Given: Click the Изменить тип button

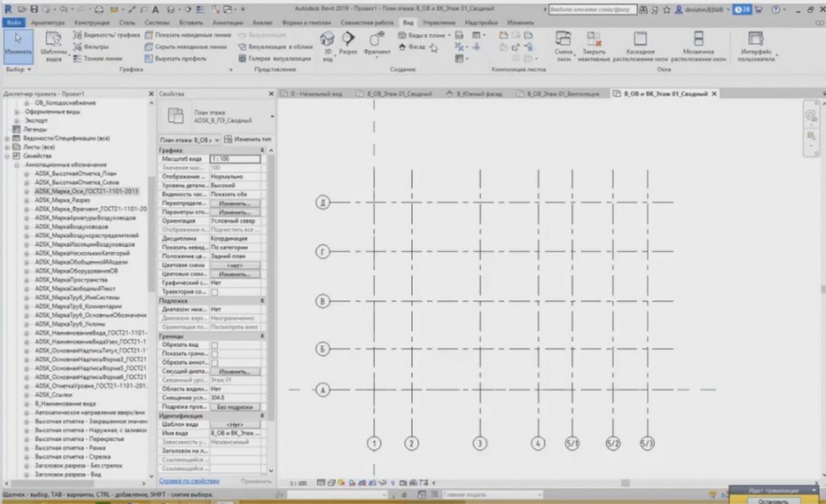Looking at the screenshot, I should pos(248,140).
